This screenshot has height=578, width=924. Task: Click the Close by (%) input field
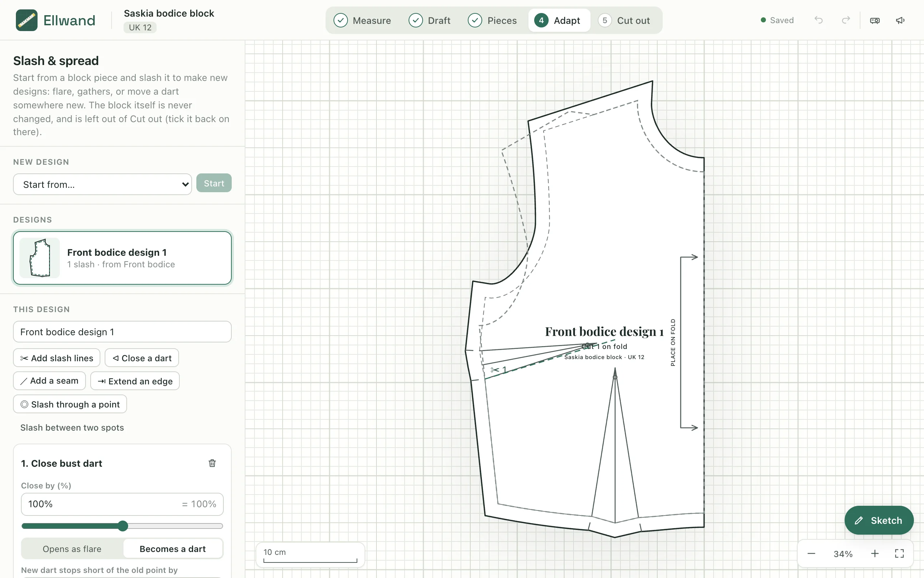pos(122,504)
